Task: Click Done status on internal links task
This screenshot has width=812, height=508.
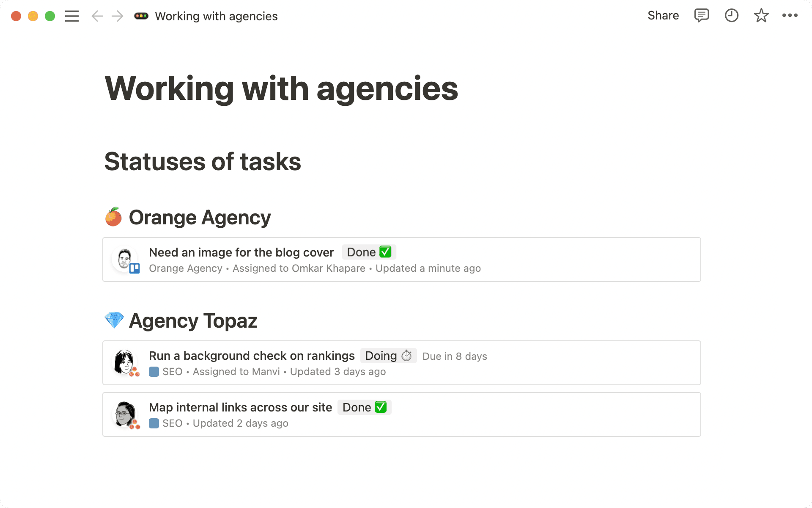Action: coord(365,407)
